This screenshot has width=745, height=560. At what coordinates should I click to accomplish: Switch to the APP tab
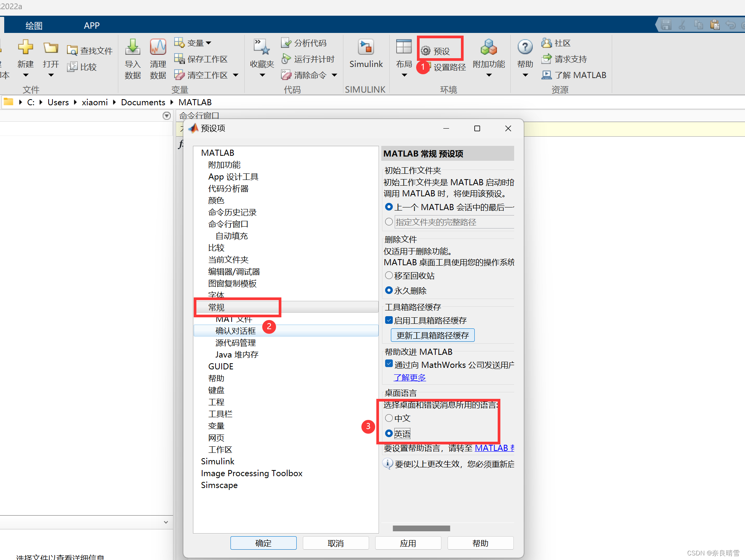pos(91,25)
